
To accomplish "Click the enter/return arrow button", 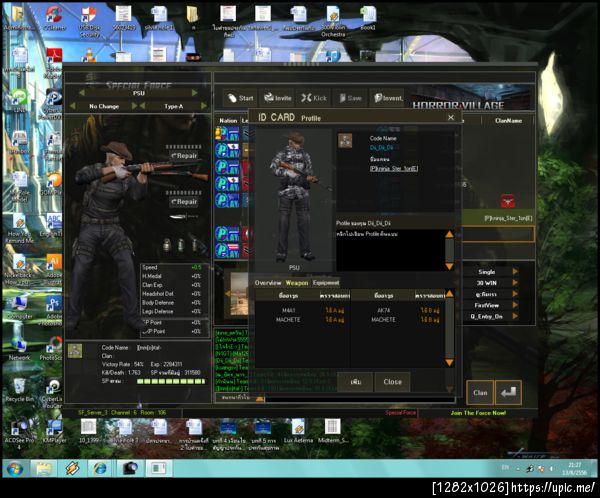I will (508, 392).
